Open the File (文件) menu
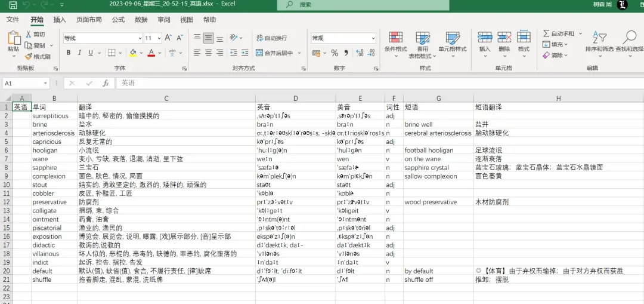The height and width of the screenshot is (304, 644). coord(13,19)
